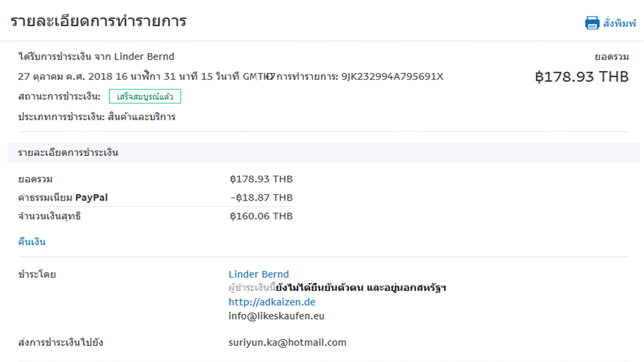Click transaction ID 9JK232994A795691X
The height and width of the screenshot is (362, 644).
(392, 76)
